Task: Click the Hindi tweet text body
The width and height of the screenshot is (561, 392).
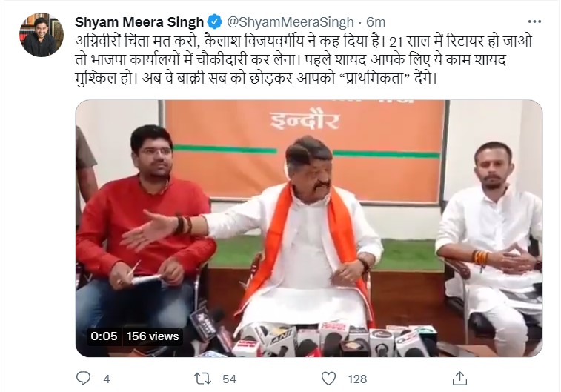Action: point(303,60)
